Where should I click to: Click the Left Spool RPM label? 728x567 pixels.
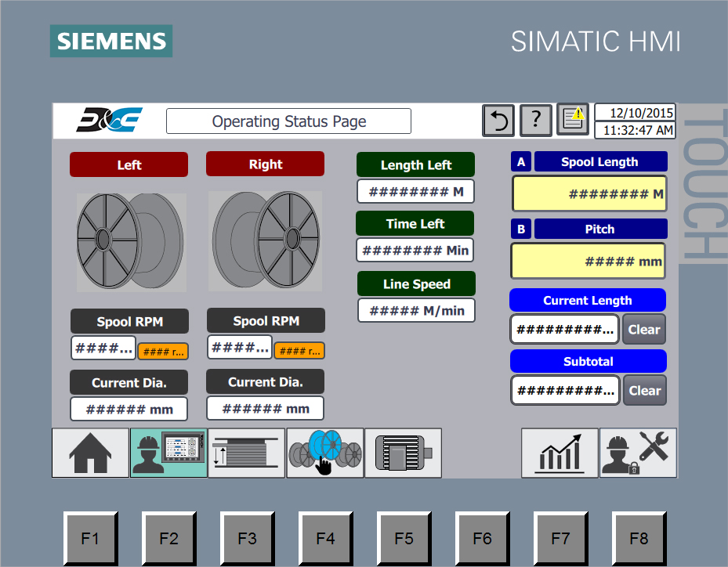click(129, 321)
